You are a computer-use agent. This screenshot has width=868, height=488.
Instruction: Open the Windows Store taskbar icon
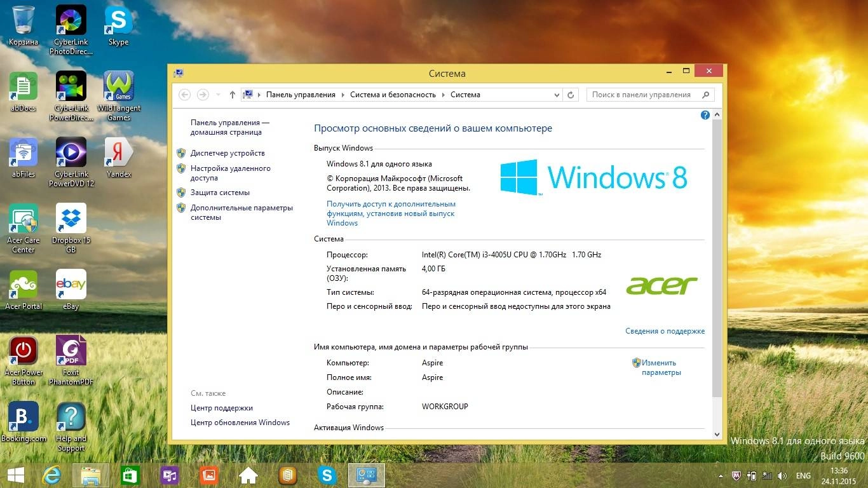point(130,475)
